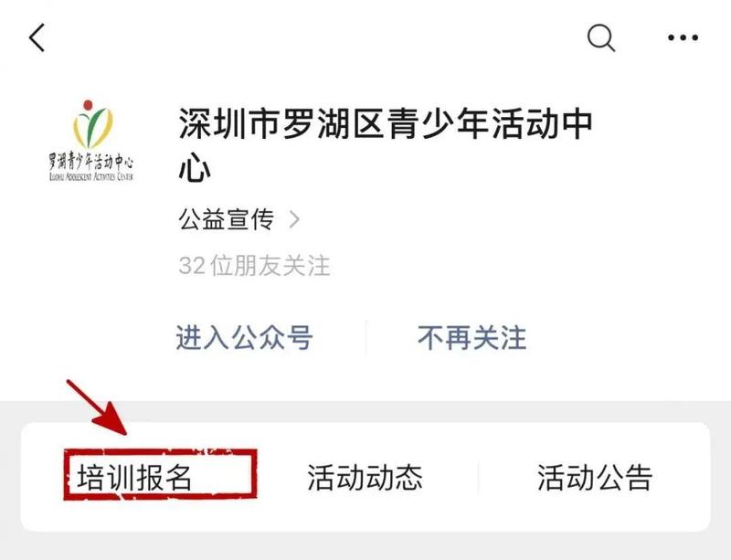Open search with the magnifier icon

click(x=601, y=37)
